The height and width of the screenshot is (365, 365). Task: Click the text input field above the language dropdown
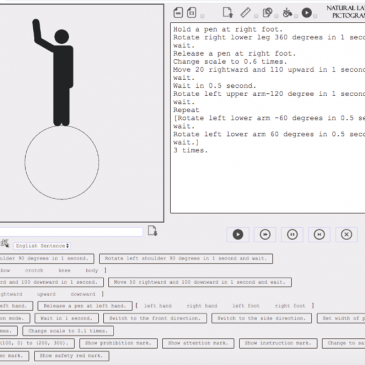tap(71, 232)
